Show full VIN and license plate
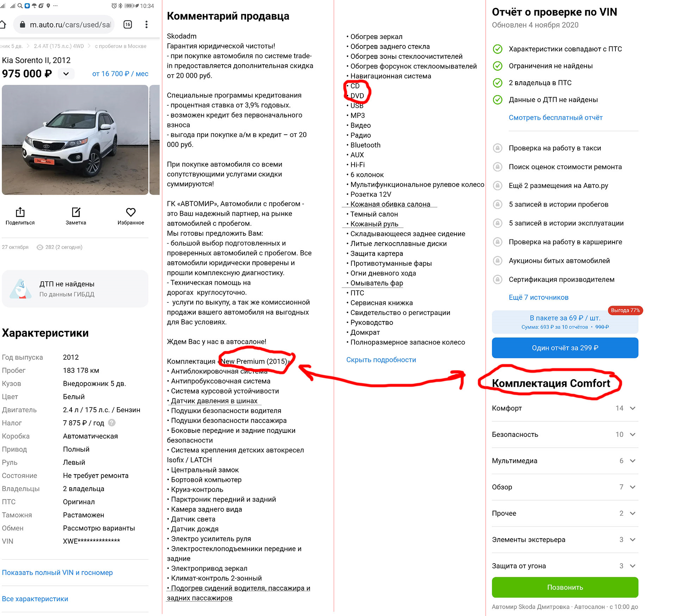The height and width of the screenshot is (616, 676). tap(57, 573)
